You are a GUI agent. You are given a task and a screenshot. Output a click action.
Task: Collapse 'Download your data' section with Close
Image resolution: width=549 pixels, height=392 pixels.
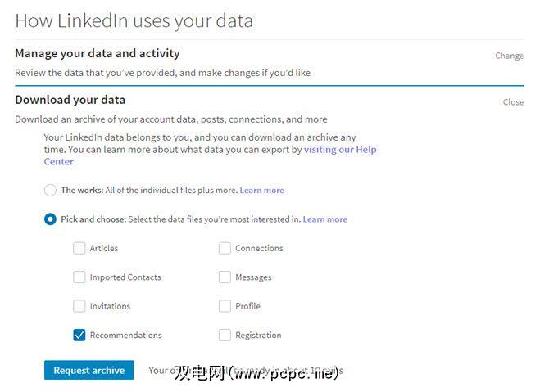coord(513,102)
